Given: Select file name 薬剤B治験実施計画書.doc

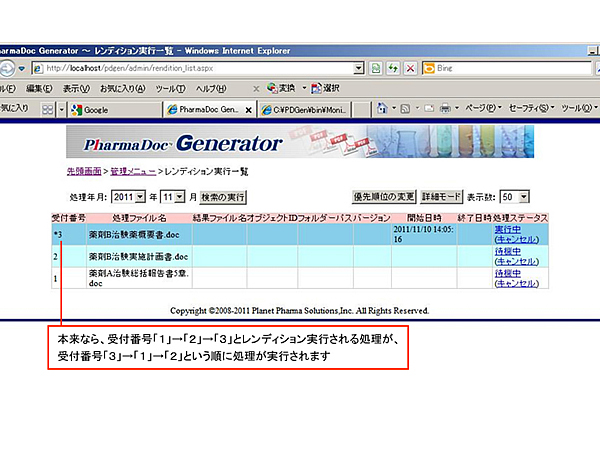Looking at the screenshot, I should [x=138, y=257].
